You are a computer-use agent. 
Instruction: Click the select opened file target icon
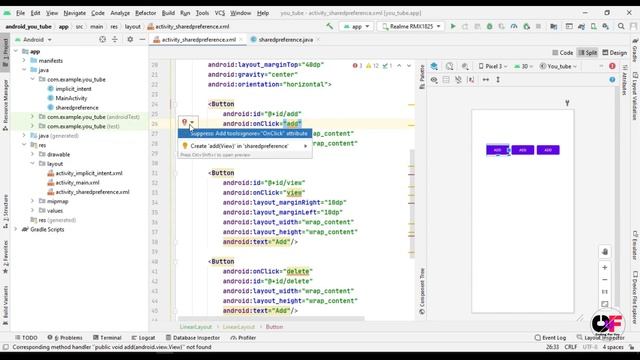click(102, 40)
